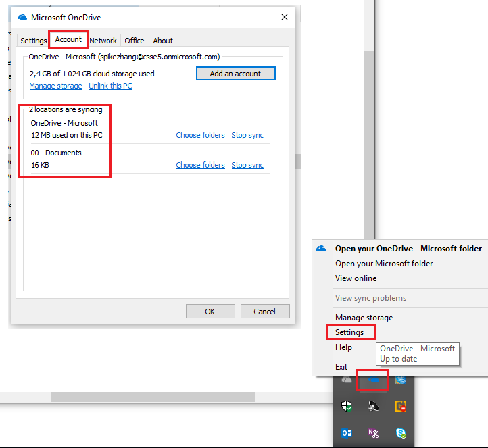Click the '12 MB used on this PC' text

(67, 135)
